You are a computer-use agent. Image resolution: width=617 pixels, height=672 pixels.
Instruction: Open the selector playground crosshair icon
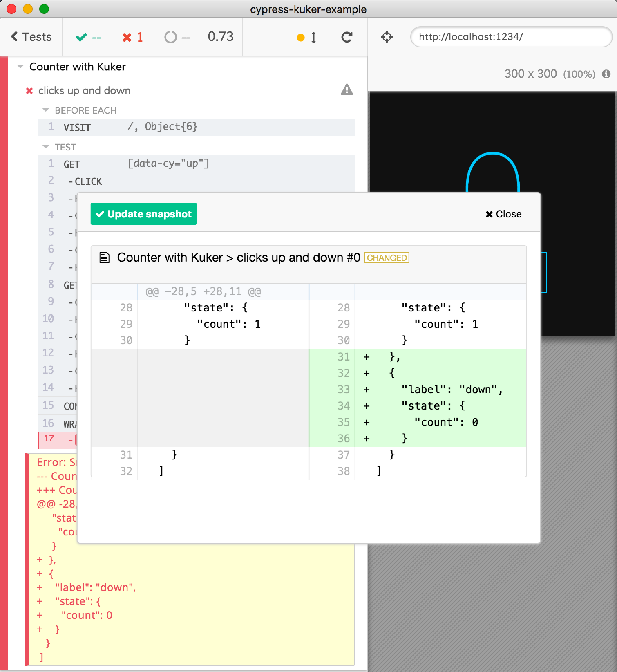pos(387,37)
